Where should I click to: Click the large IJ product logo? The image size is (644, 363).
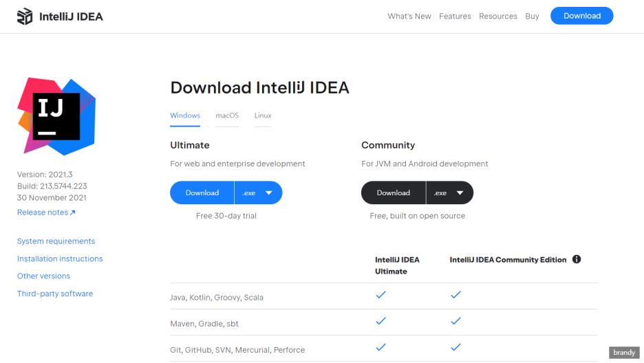[56, 116]
